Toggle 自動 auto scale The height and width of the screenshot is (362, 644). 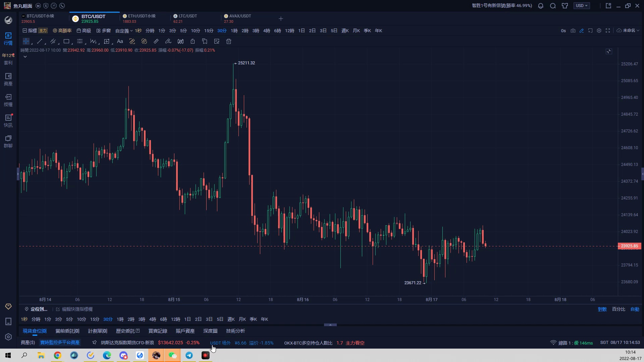pos(635,309)
